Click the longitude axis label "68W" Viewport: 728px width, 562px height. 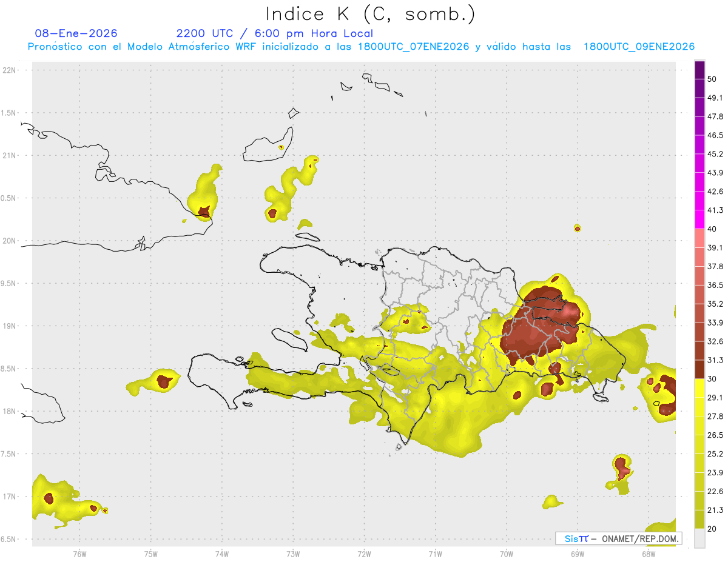[649, 553]
